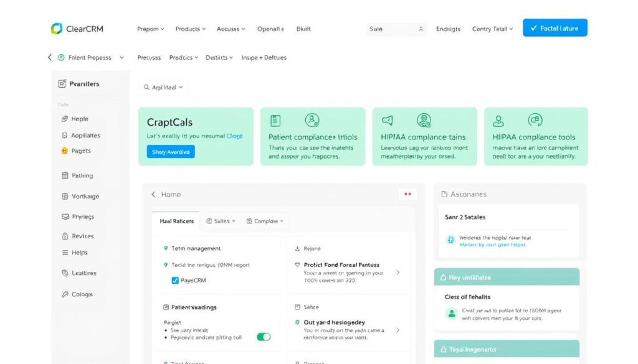This screenshot has width=638, height=364.
Task: Click the blue Factal lature button
Action: pos(554,27)
